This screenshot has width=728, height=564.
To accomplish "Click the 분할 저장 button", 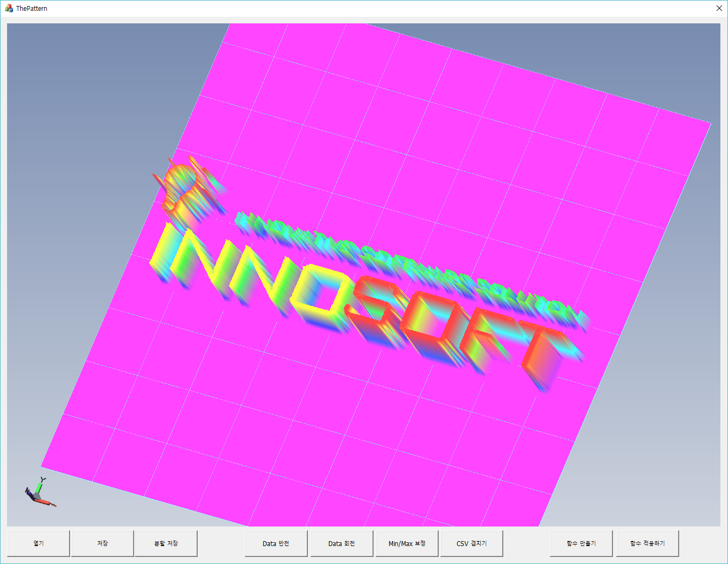I will click(166, 543).
